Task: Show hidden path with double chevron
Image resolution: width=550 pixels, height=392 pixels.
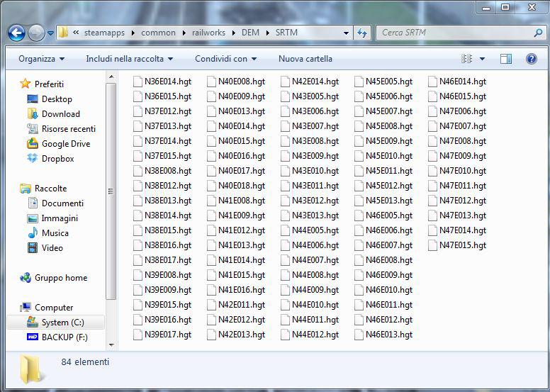Action: pos(76,33)
